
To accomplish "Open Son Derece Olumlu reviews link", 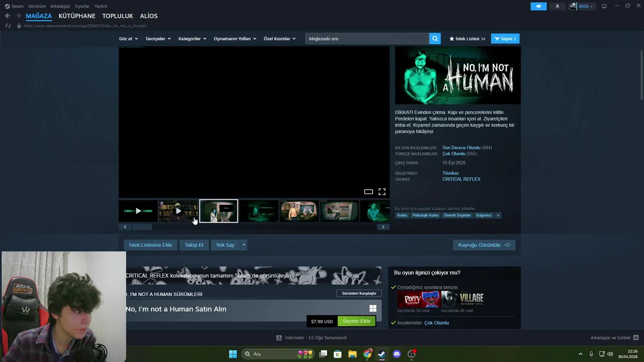I will tap(461, 148).
